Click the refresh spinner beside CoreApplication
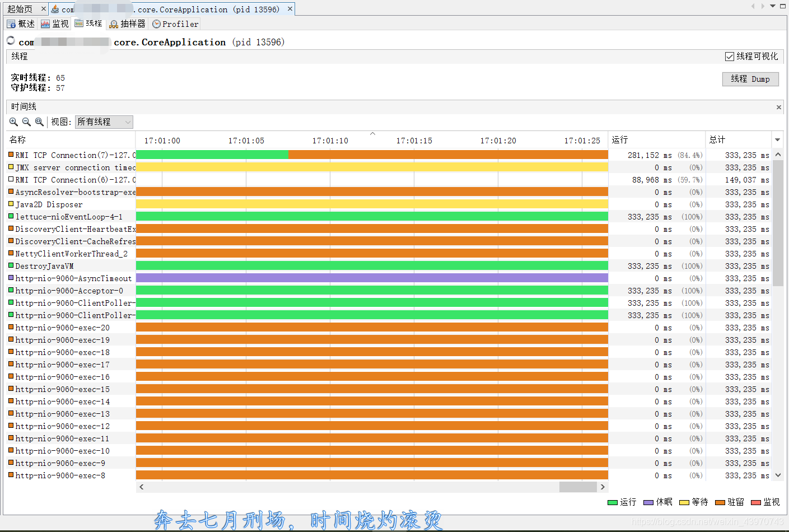Viewport: 789px width, 532px height. coord(10,40)
